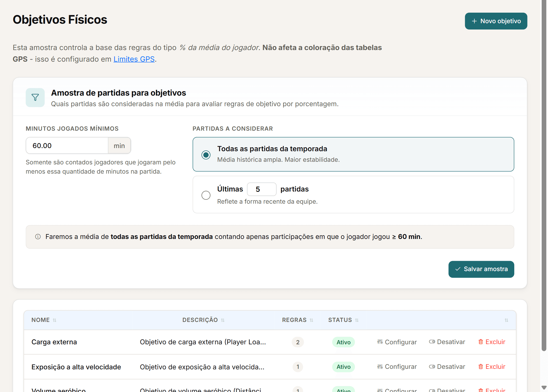Configure the Carga externa objective
The width and height of the screenshot is (548, 392).
(397, 342)
